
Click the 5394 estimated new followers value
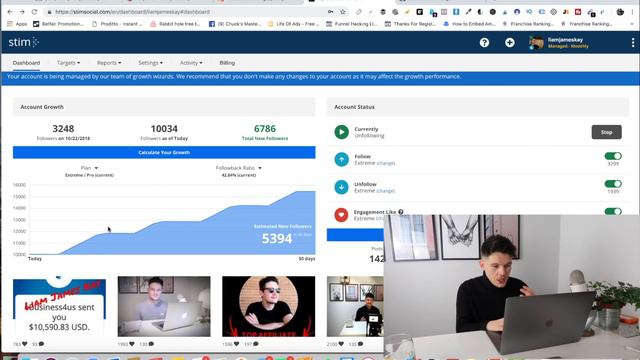tap(277, 238)
